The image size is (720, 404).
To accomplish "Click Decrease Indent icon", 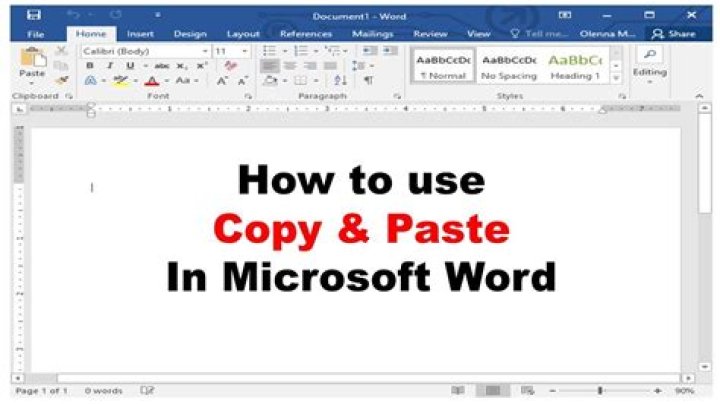I will (x=370, y=50).
